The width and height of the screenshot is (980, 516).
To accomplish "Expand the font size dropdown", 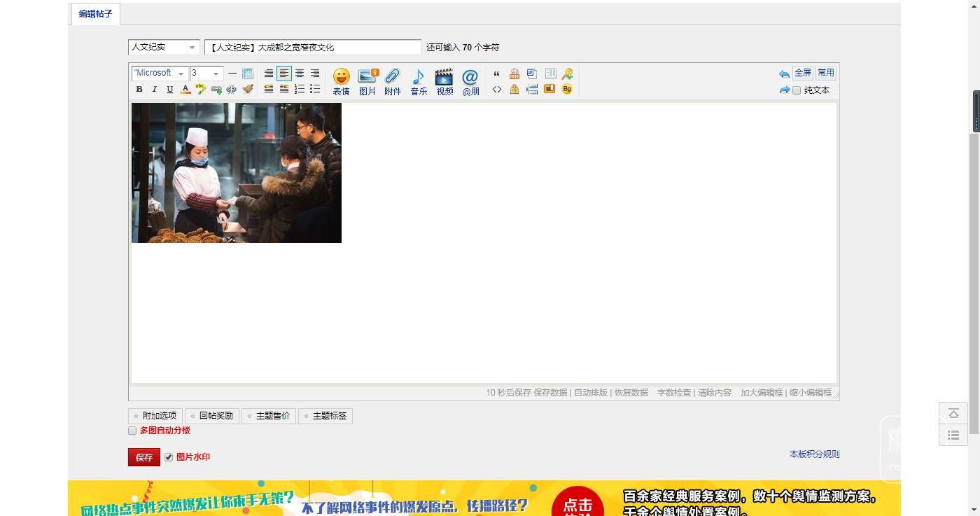I will click(206, 73).
